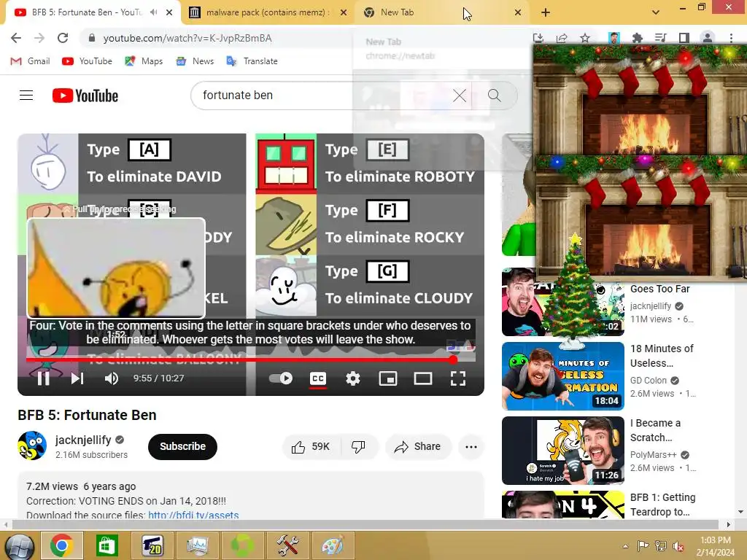Viewport: 747px width, 560px height.
Task: Open paint palette taskbar icon
Action: coord(333,545)
